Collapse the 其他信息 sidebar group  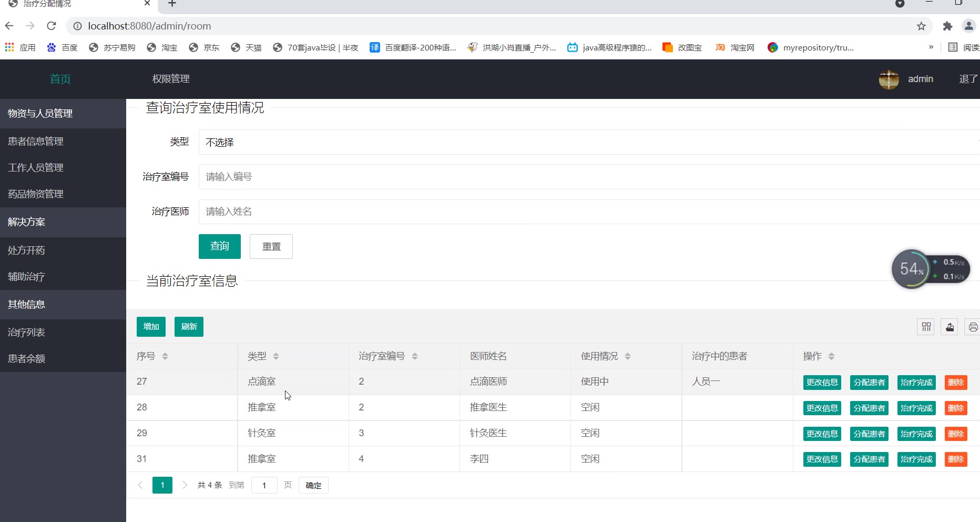[x=63, y=304]
